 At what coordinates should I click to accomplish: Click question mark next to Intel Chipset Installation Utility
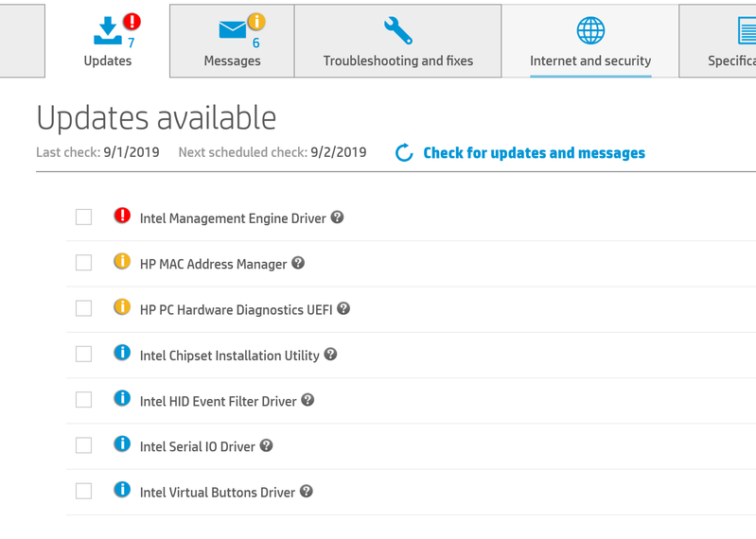coord(330,355)
